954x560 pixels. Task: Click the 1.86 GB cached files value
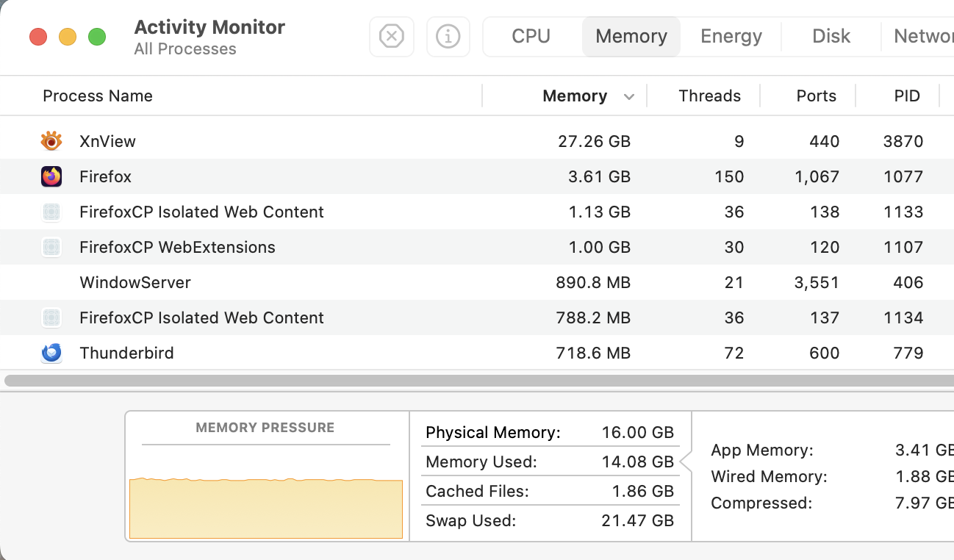coord(643,491)
